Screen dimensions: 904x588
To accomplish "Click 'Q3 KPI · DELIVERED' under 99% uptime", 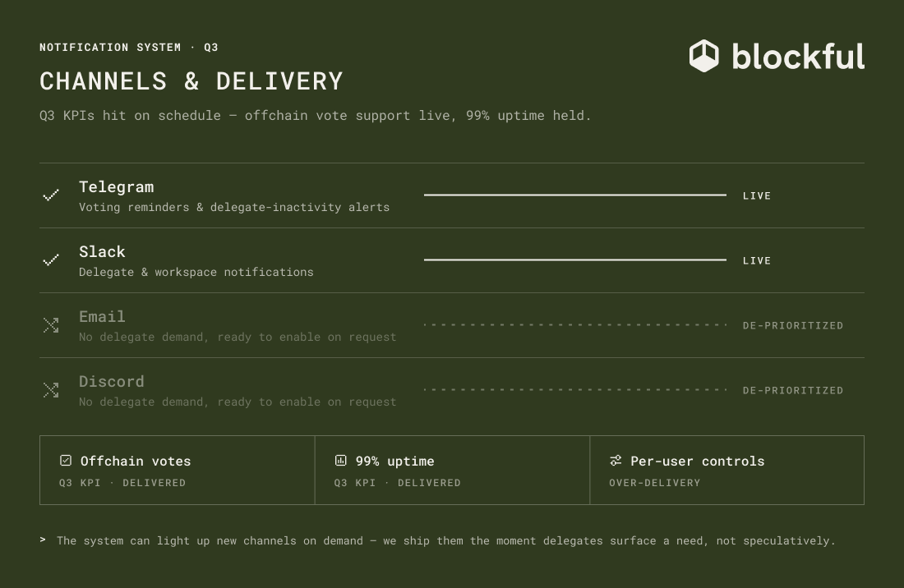I will [397, 483].
